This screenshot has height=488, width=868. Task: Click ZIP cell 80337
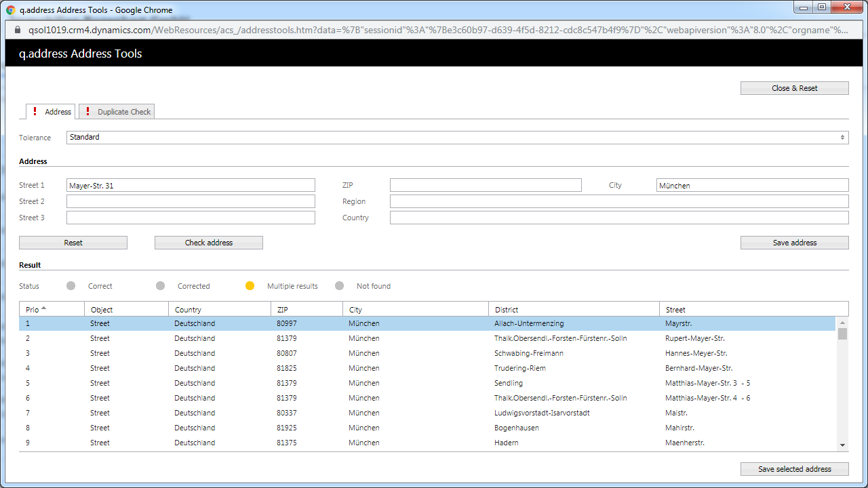(x=287, y=413)
